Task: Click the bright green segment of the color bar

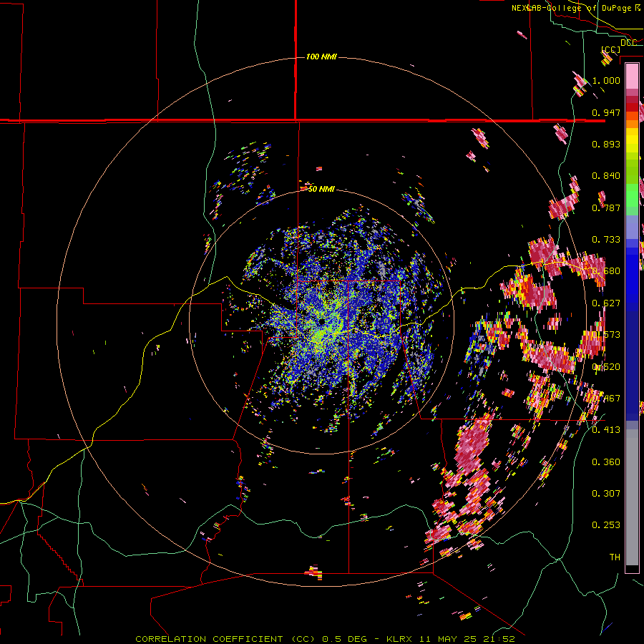Action: 632,195
